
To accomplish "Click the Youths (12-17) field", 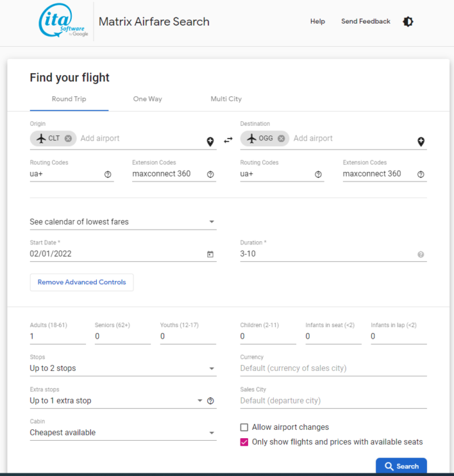I will [188, 337].
